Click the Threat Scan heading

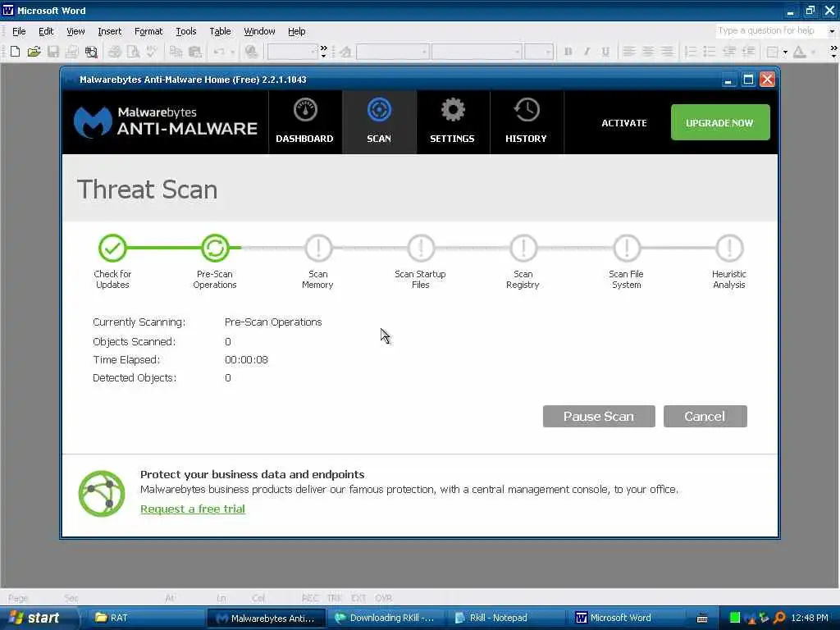click(x=148, y=189)
